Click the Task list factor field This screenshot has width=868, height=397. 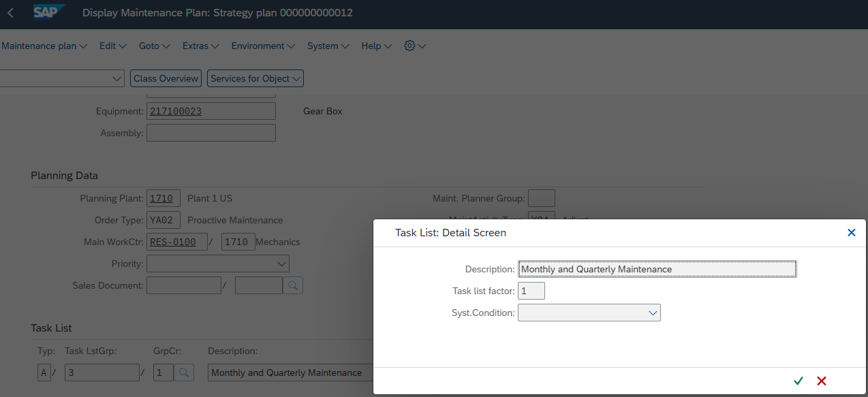click(531, 291)
